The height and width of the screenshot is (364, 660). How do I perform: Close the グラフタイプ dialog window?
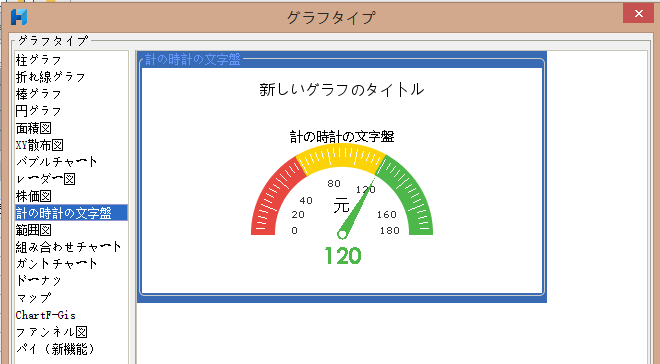pyautogui.click(x=639, y=14)
